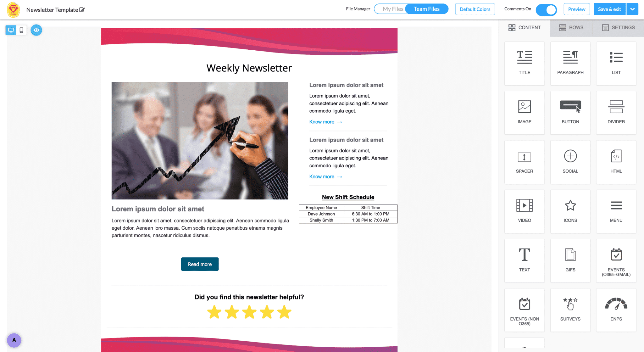Viewport: 644px width, 352px height.
Task: Switch to Team Files tab
Action: [x=427, y=9]
